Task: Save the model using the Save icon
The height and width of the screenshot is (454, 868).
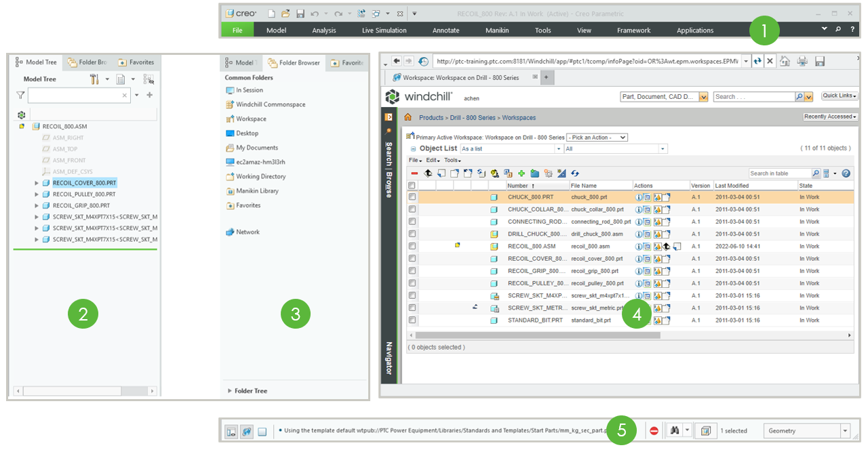Action: (x=300, y=12)
